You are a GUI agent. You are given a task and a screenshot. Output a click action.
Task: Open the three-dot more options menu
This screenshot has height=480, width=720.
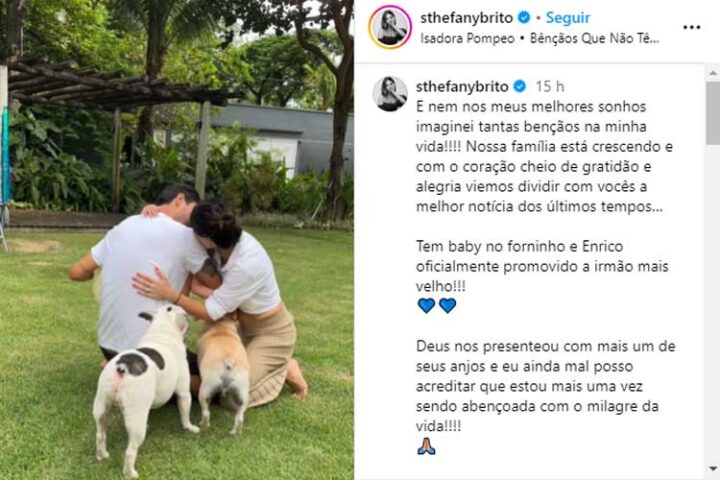(691, 28)
